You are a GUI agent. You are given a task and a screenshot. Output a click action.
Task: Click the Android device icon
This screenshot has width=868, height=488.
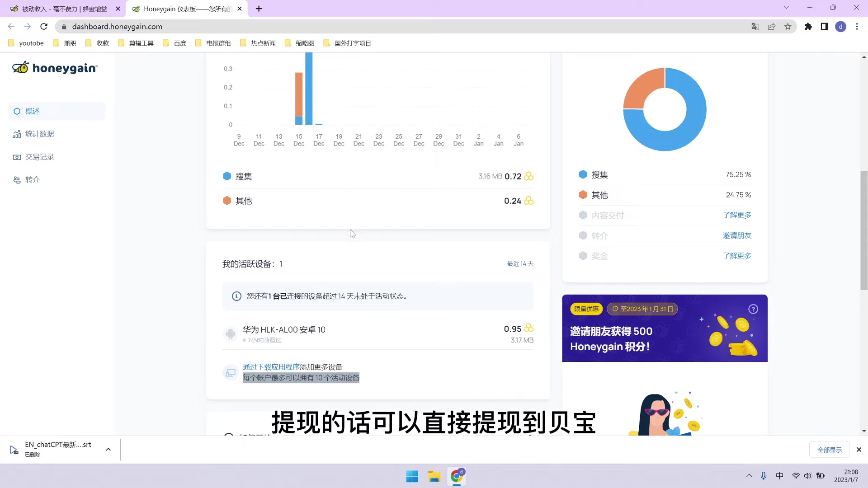click(231, 334)
